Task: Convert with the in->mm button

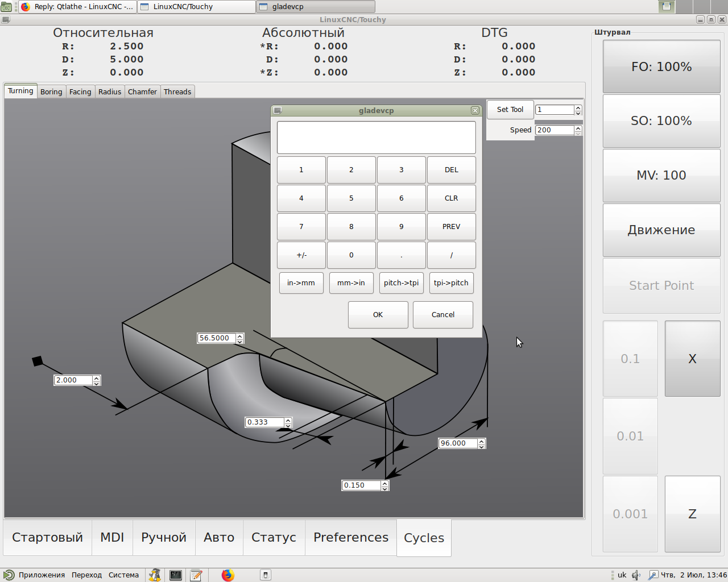Action: click(301, 283)
